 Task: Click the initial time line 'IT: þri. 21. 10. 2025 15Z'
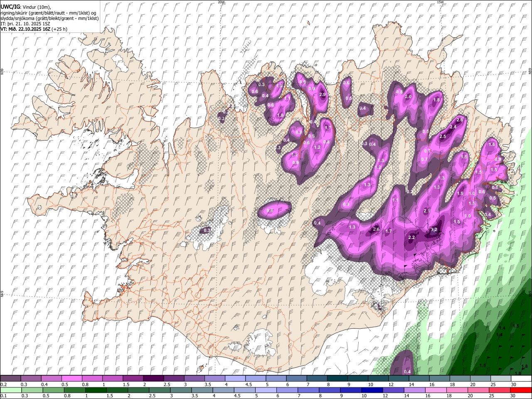pyautogui.click(x=25, y=24)
